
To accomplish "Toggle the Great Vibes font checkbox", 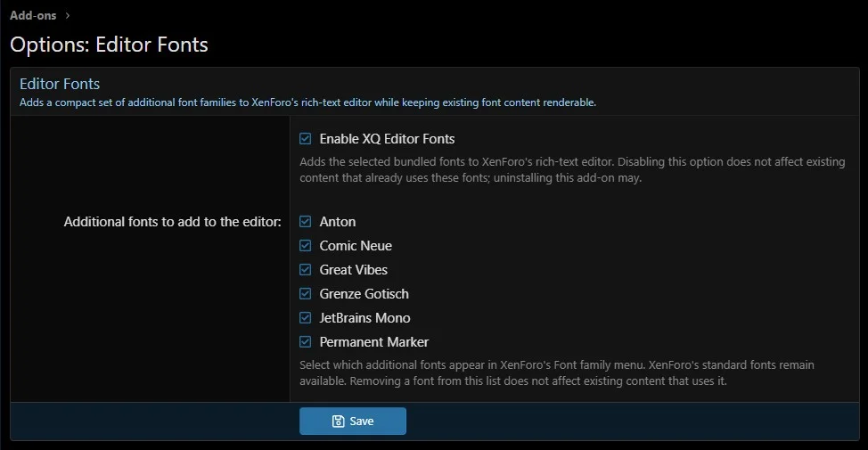I will click(305, 270).
